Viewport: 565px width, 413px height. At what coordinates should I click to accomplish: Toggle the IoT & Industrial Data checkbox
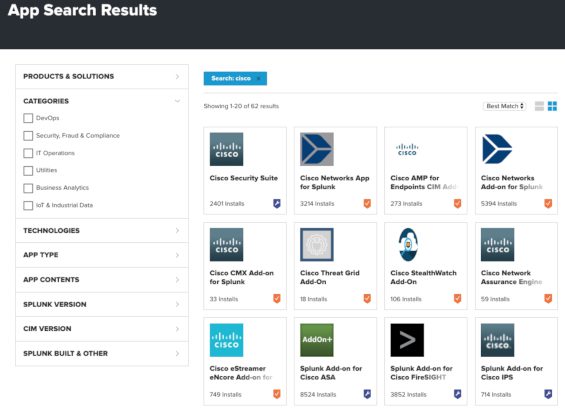click(x=28, y=205)
